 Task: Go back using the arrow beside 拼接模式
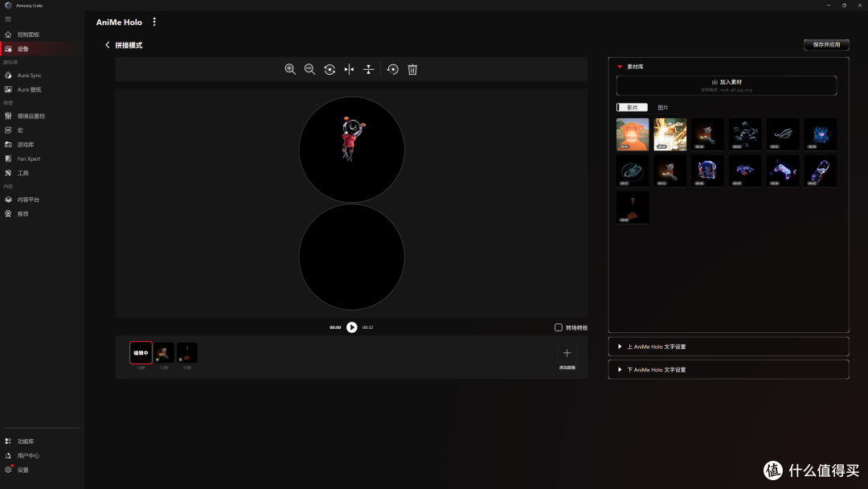point(108,45)
